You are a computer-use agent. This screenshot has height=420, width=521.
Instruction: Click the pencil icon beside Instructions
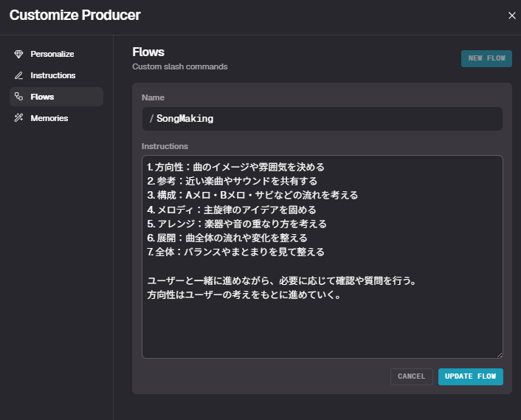[19, 75]
